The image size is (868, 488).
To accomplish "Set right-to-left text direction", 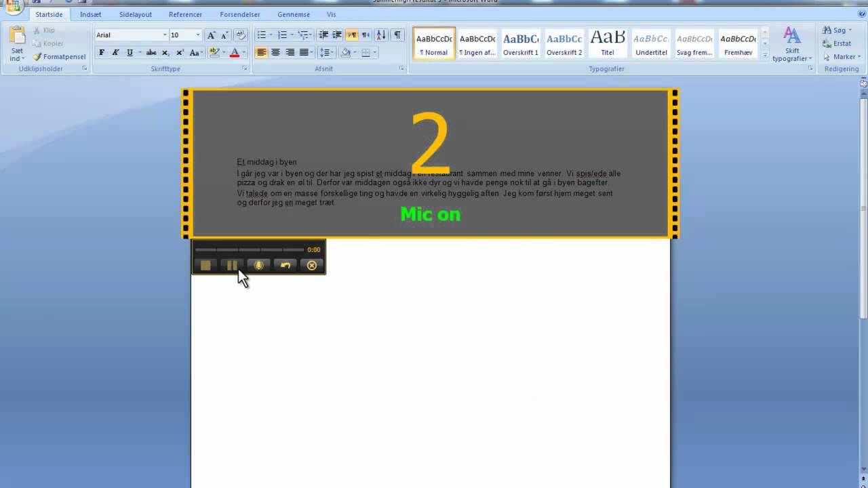I will pos(366,35).
